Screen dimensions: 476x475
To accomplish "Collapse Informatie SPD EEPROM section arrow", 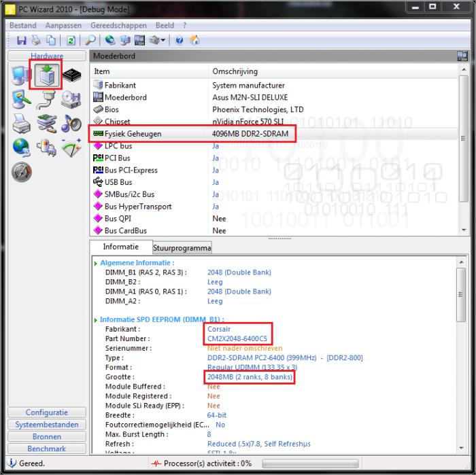I will coord(96,320).
